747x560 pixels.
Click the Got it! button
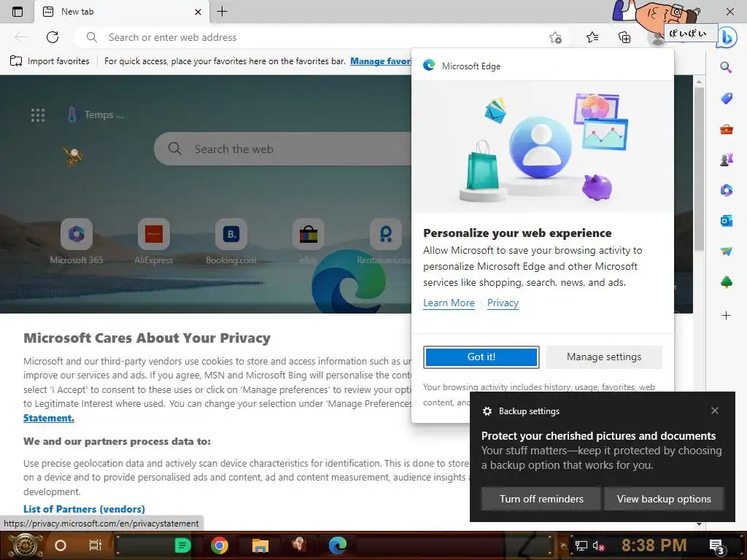481,357
